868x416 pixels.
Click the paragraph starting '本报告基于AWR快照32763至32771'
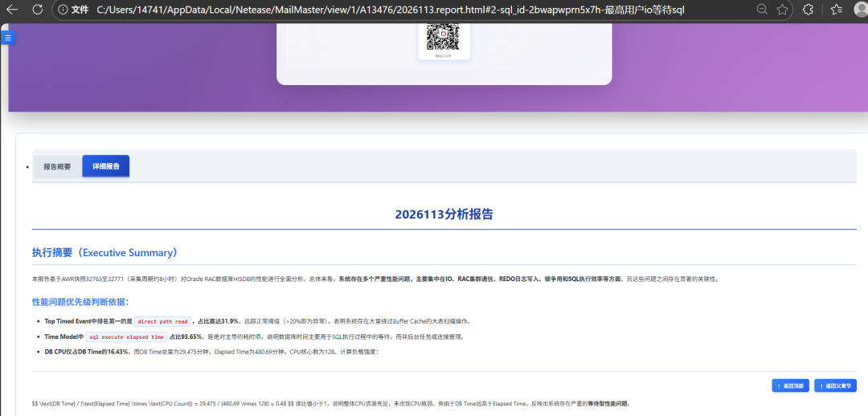coord(375,279)
